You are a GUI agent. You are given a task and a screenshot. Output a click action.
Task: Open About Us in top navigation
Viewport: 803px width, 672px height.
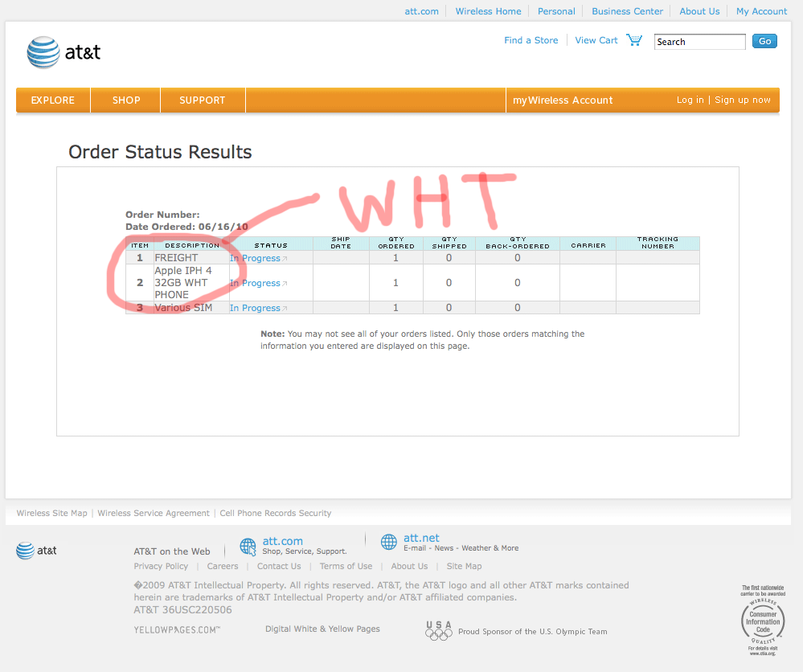(x=699, y=11)
